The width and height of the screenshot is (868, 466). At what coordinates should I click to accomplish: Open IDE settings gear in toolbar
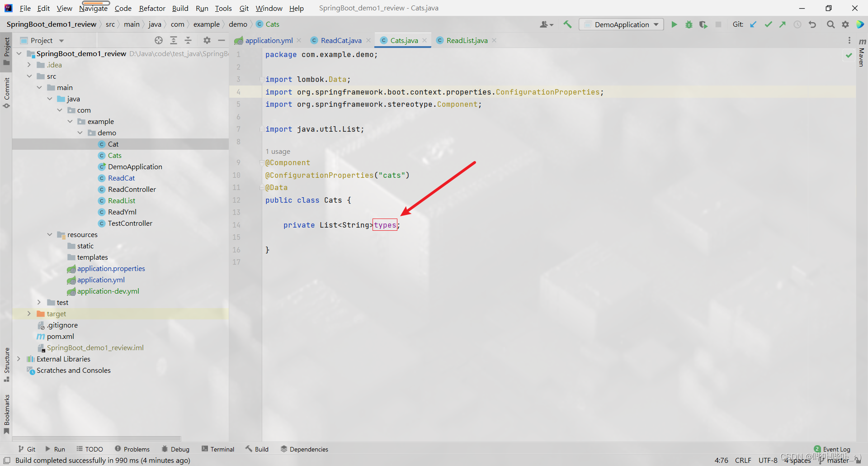[845, 24]
